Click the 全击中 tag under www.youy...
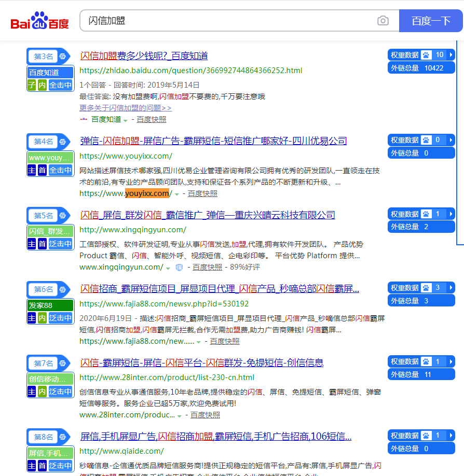The width and height of the screenshot is (464, 476). click(x=61, y=170)
